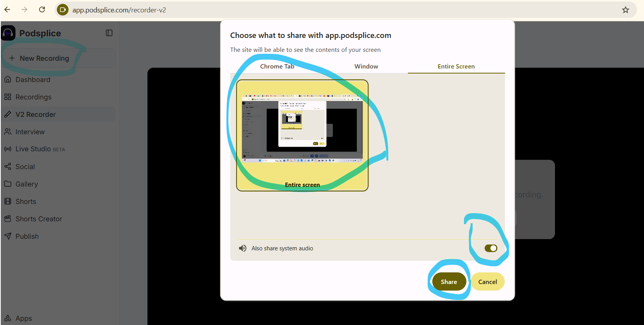The height and width of the screenshot is (325, 644).
Task: Click the browser forward arrow
Action: tap(24, 10)
